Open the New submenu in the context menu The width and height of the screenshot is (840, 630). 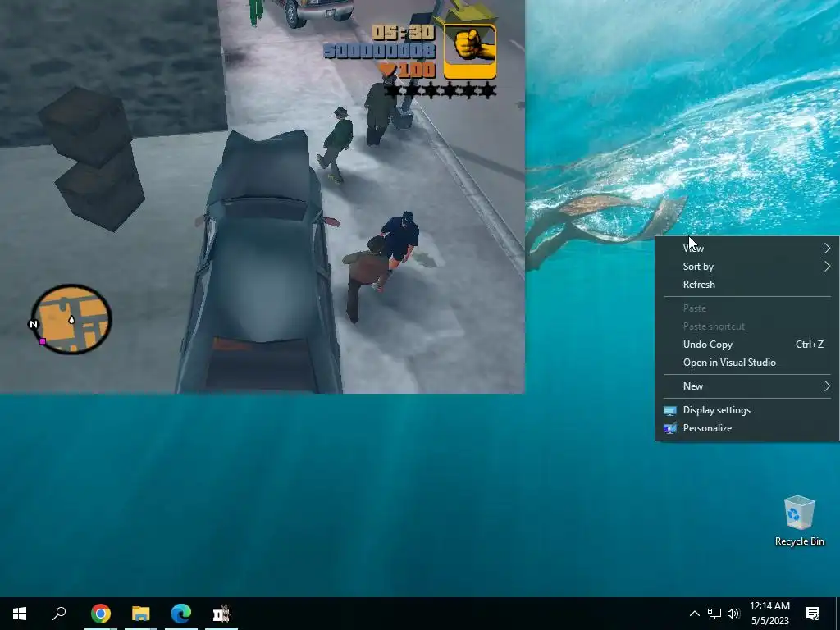click(747, 386)
